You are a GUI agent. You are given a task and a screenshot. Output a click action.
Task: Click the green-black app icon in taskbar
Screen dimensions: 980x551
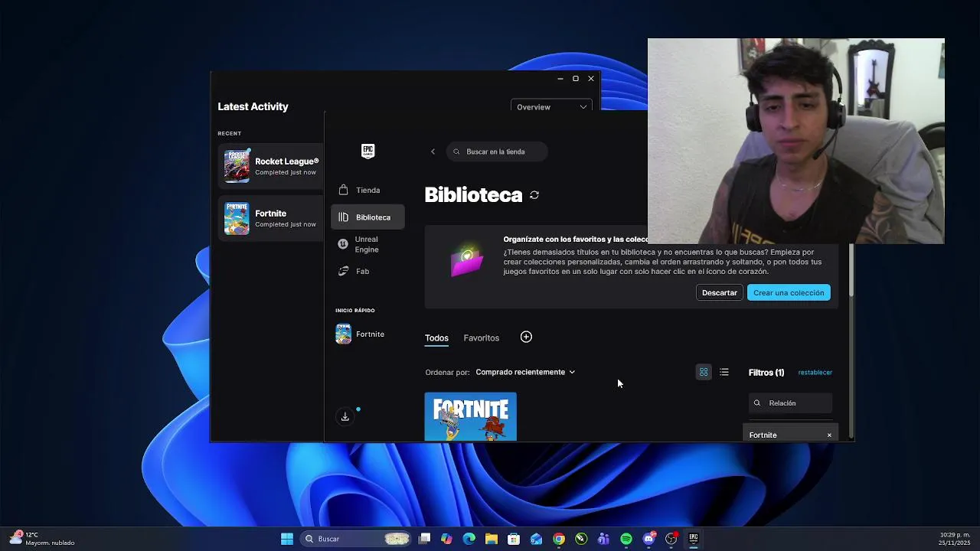(x=581, y=539)
